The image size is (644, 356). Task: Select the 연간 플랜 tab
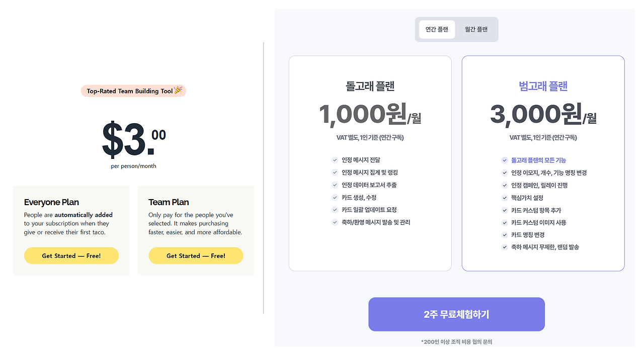tap(437, 30)
